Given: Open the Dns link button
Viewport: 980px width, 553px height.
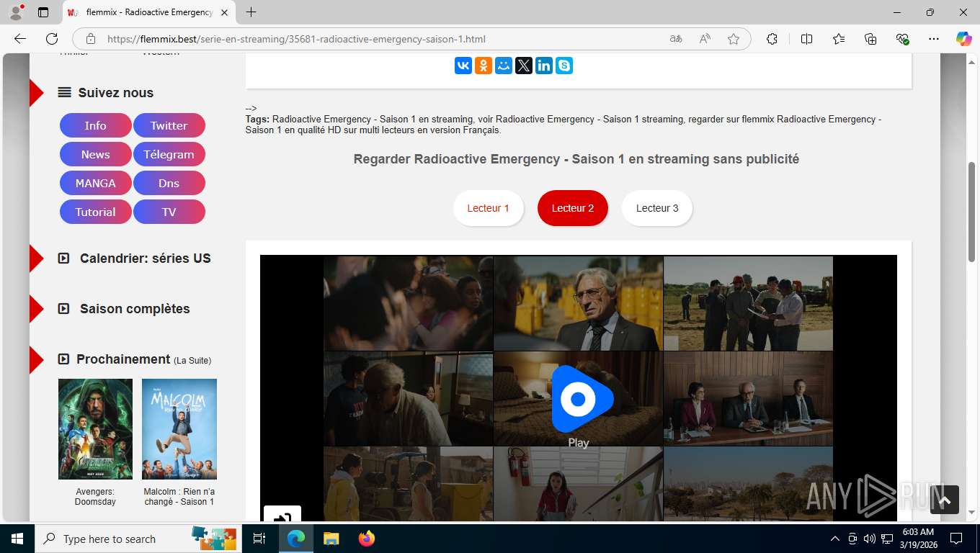Looking at the screenshot, I should click(x=169, y=183).
